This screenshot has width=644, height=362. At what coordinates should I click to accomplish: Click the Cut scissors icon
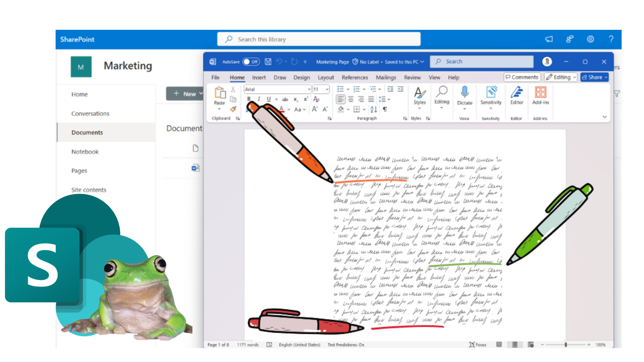(233, 89)
